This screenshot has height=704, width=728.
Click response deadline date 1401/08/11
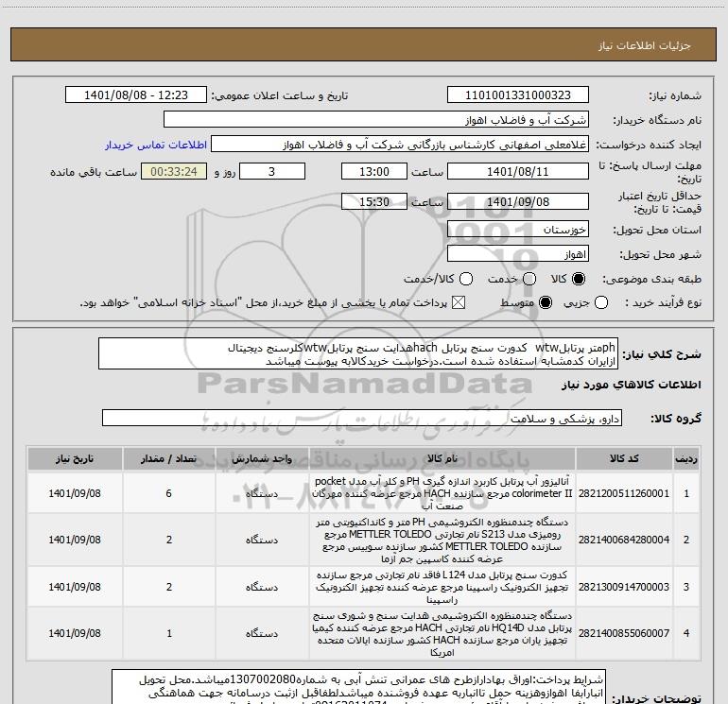[518, 171]
